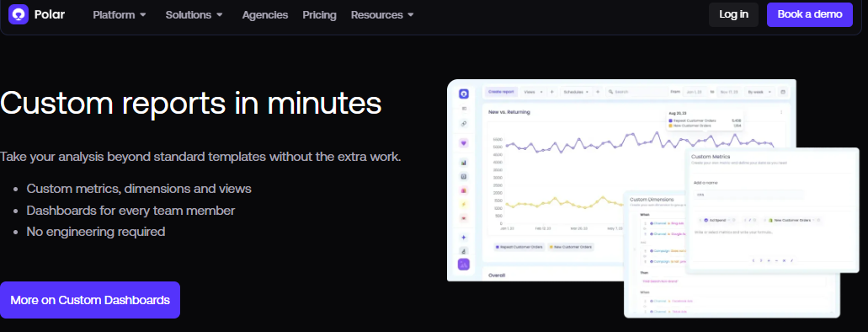Click 'Dashboards for every team member' bullet

click(x=130, y=211)
